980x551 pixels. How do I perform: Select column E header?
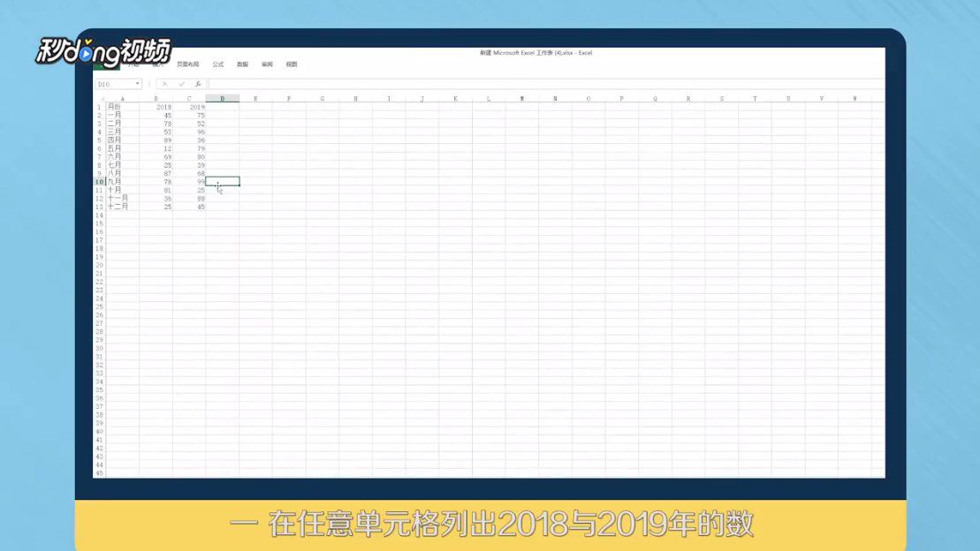click(255, 99)
